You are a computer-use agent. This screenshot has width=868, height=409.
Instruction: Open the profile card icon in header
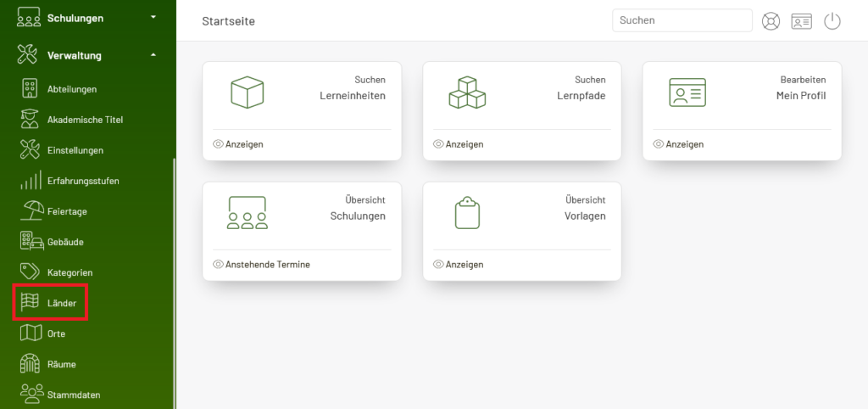pos(801,21)
